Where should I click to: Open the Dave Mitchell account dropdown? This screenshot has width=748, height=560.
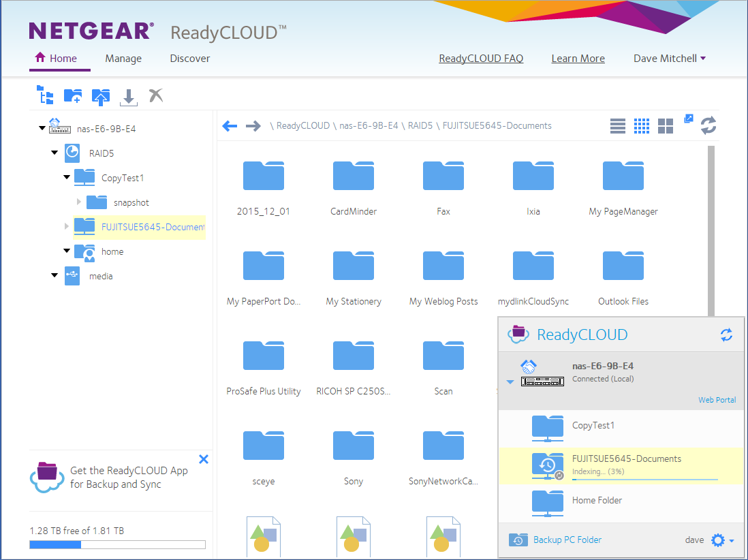click(x=669, y=59)
